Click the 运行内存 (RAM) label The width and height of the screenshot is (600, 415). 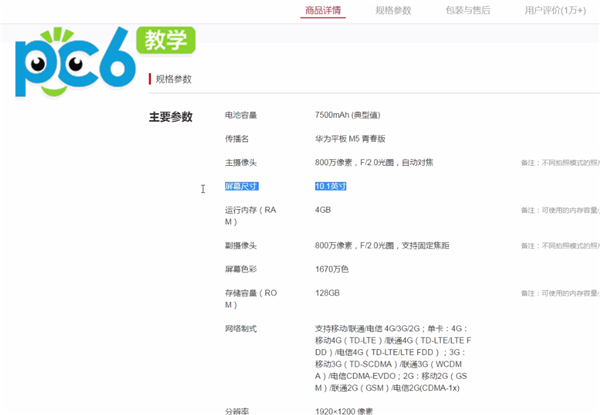coord(250,216)
